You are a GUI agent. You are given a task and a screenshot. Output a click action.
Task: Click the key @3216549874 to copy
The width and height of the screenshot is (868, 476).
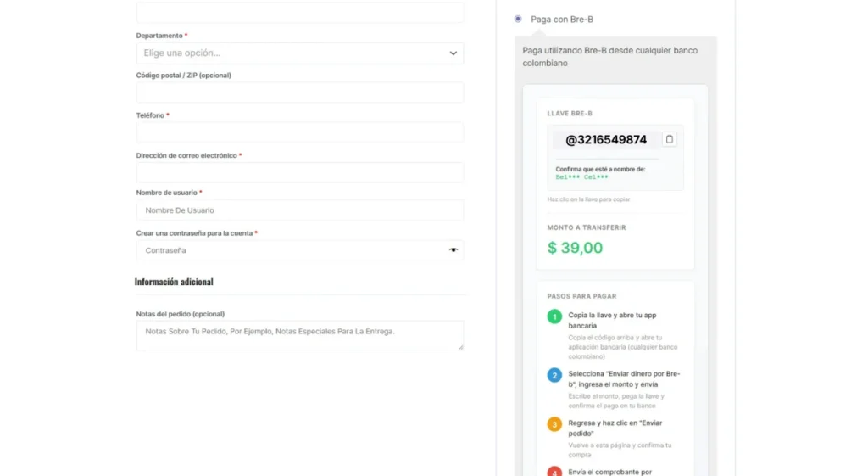[606, 140]
